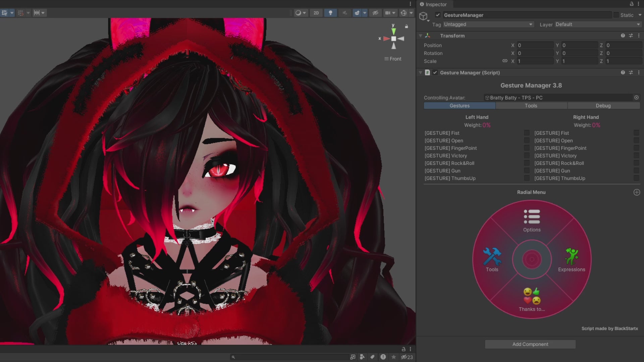Click the Front view label
Screen dimensions: 644x362
393,59
